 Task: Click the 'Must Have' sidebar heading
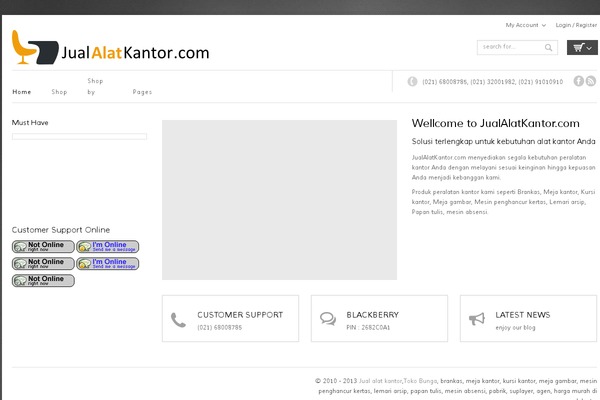[x=30, y=123]
